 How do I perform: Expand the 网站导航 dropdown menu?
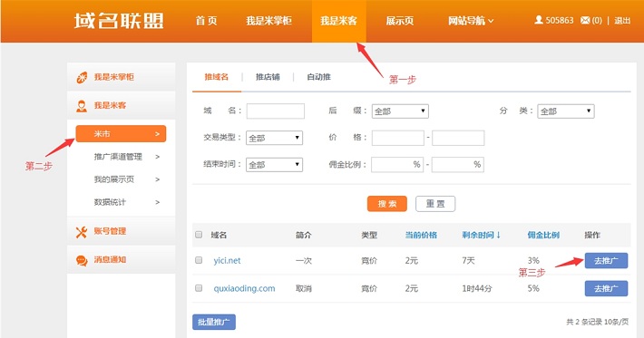point(471,21)
